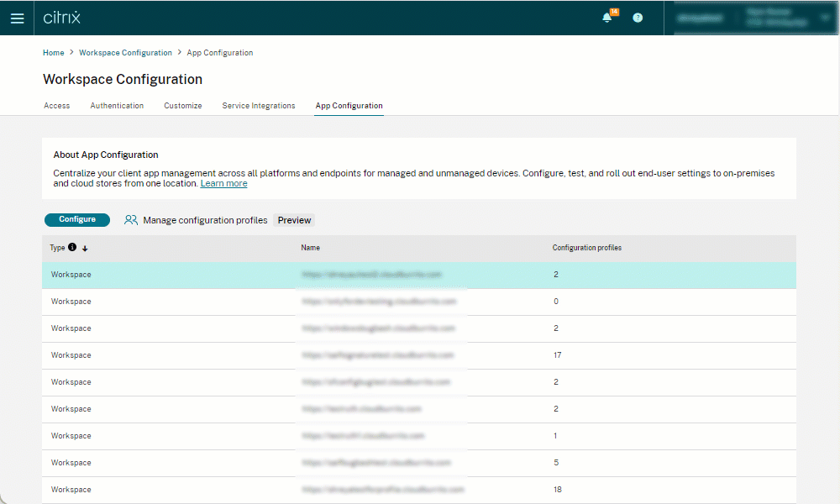The width and height of the screenshot is (840, 504).
Task: Select the highlighted first Workspace row
Action: click(x=418, y=275)
